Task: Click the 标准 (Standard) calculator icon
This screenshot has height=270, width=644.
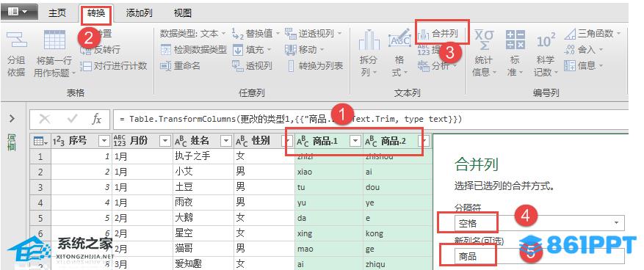Action: (x=515, y=40)
